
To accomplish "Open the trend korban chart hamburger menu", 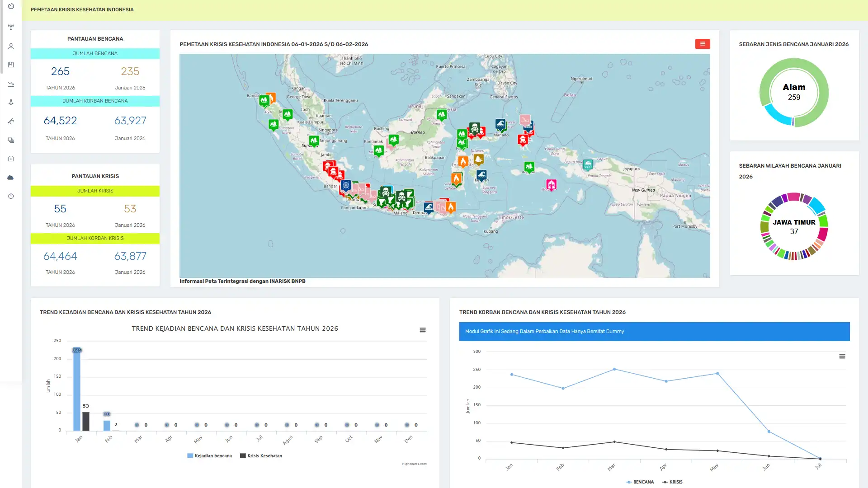I will coord(842,356).
